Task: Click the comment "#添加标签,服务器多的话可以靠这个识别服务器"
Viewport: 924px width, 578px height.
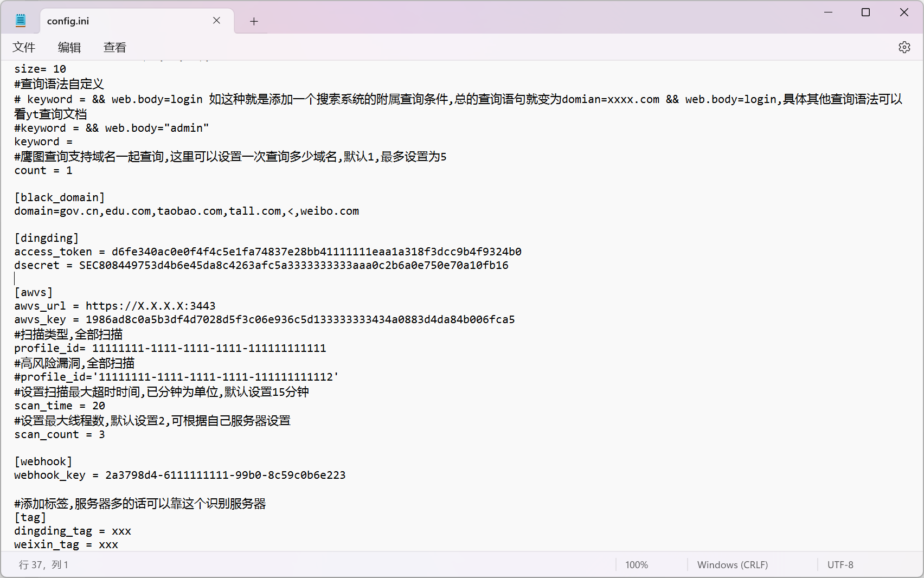Action: 140,504
